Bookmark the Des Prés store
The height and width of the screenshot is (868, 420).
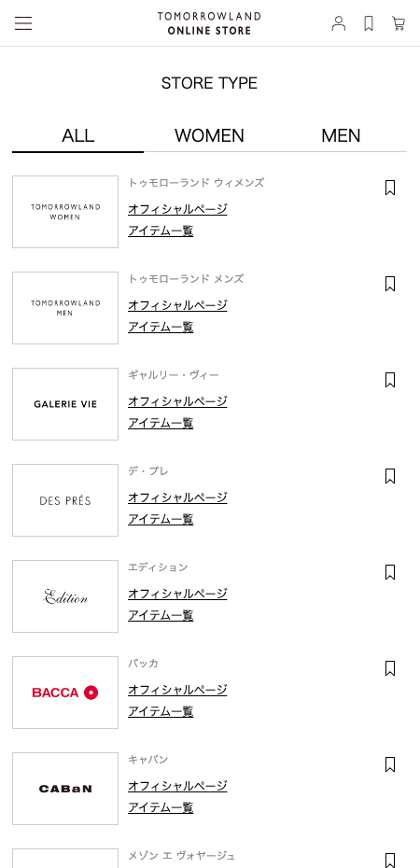[390, 476]
